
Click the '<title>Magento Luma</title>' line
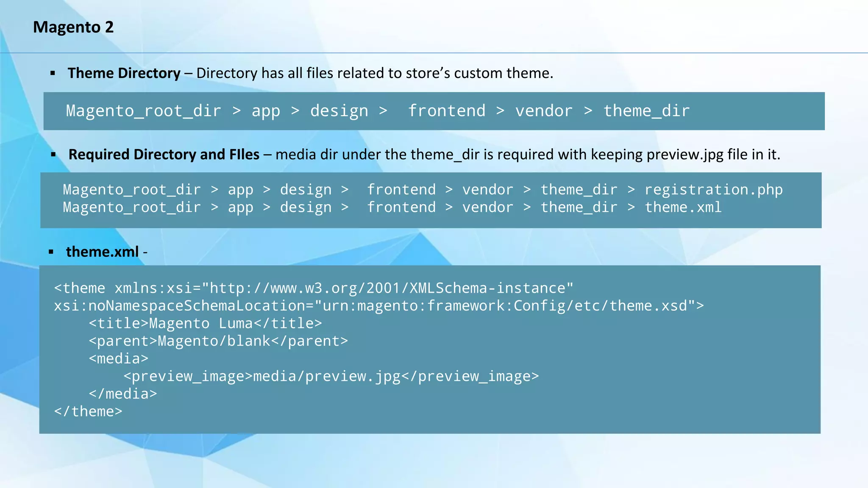tap(205, 324)
